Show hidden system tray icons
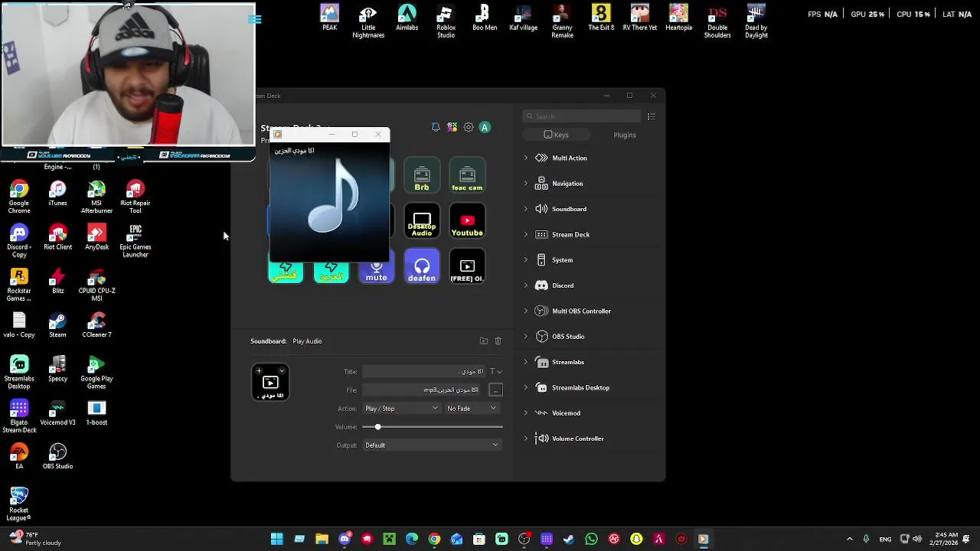980x551 pixels. 849,540
